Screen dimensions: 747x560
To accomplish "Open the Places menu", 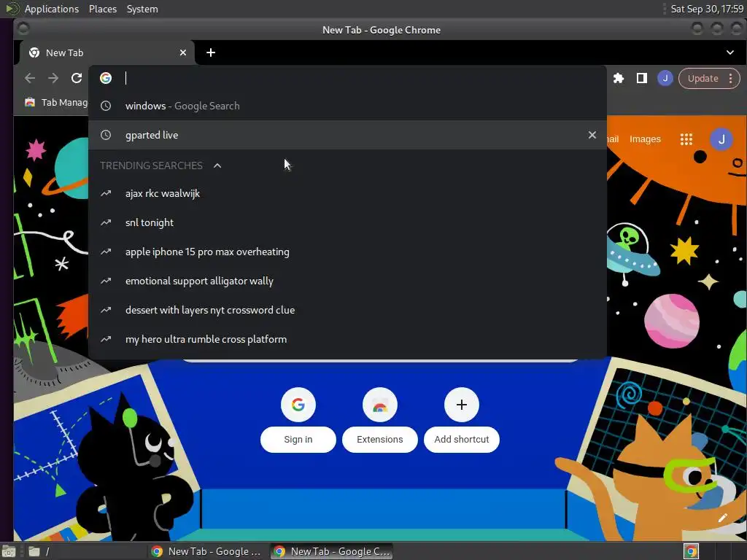I will pos(103,9).
